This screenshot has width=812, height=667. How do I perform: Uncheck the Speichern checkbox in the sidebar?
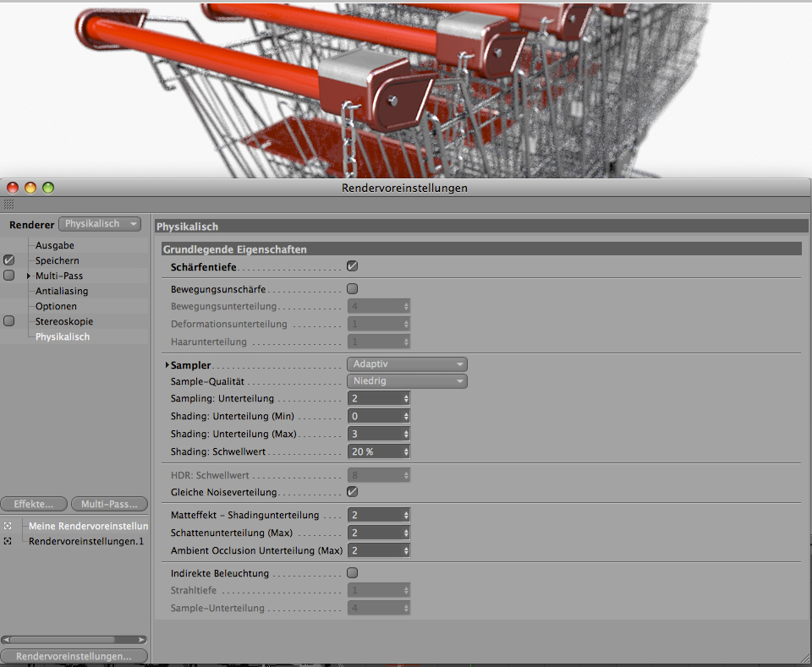pos(8,260)
